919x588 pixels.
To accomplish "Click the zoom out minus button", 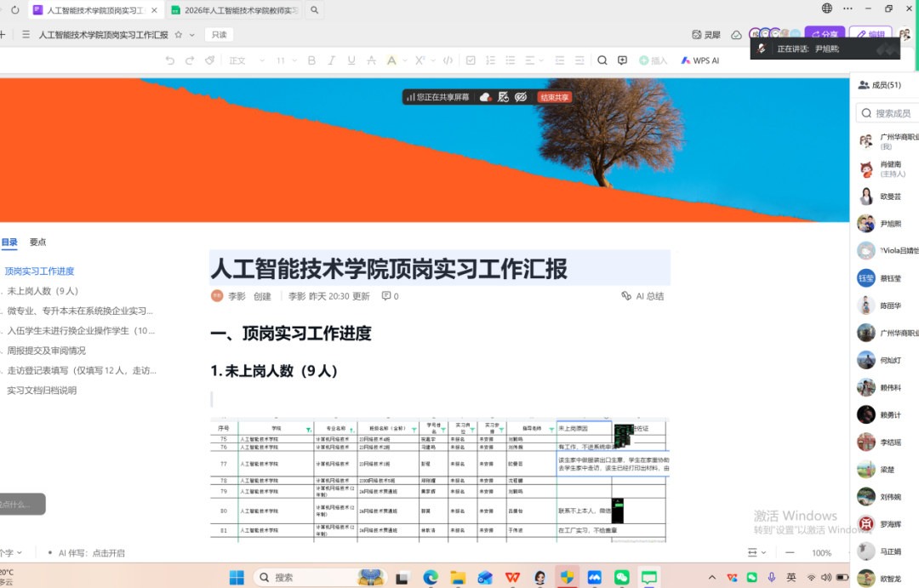I will tap(790, 553).
